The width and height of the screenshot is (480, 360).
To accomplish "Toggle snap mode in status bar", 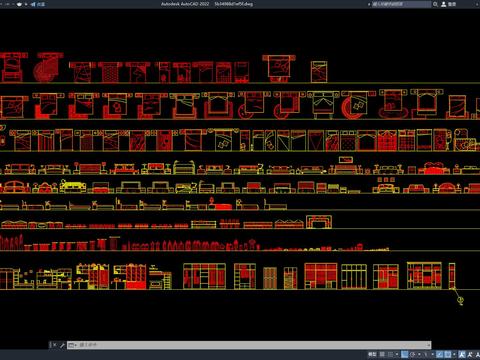I will [x=390, y=354].
